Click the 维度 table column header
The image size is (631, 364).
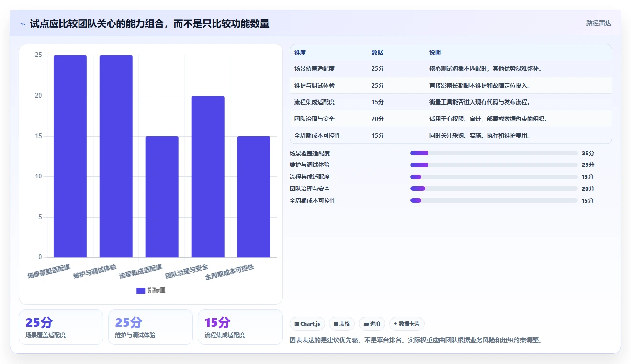(300, 53)
